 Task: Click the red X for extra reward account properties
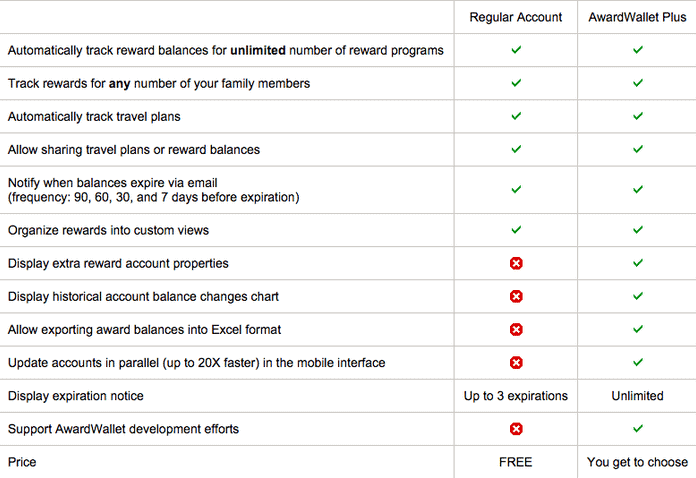pos(516,263)
